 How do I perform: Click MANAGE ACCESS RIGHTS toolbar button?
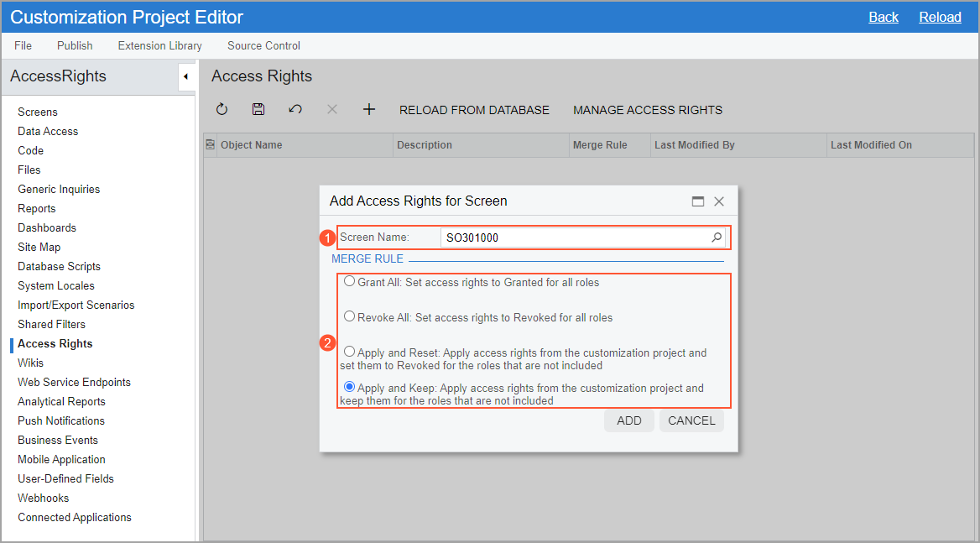(x=647, y=110)
